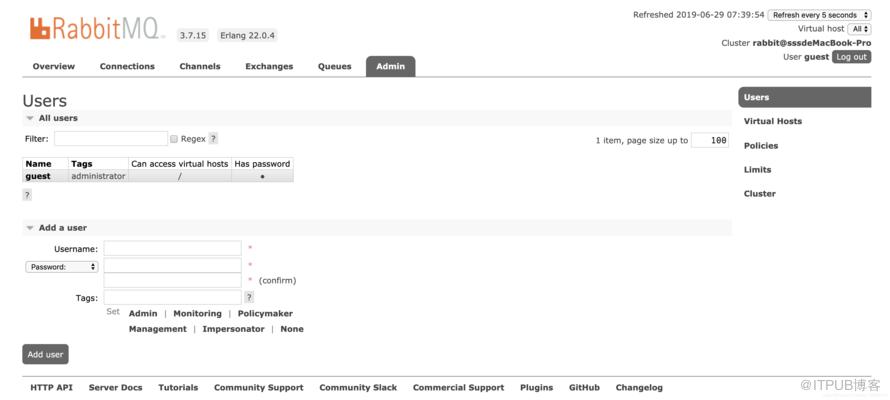Set the Management tag
The width and height of the screenshot is (890, 400).
click(x=158, y=329)
